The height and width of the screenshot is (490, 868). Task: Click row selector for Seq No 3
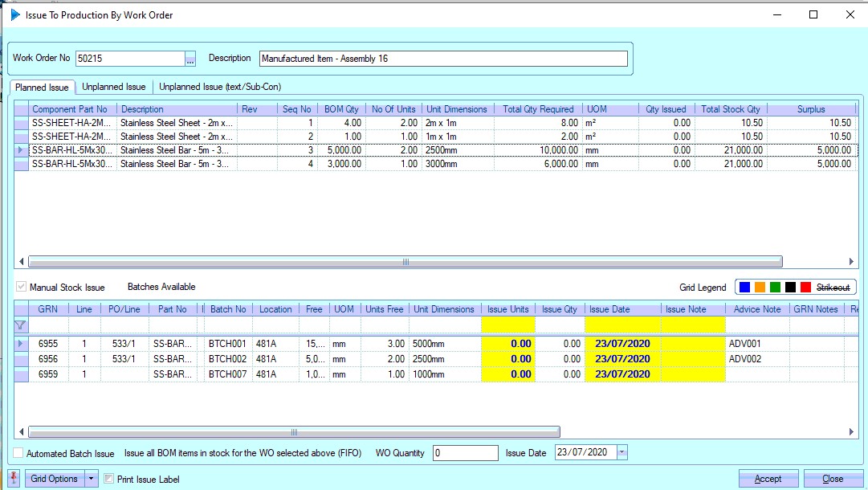pos(22,150)
